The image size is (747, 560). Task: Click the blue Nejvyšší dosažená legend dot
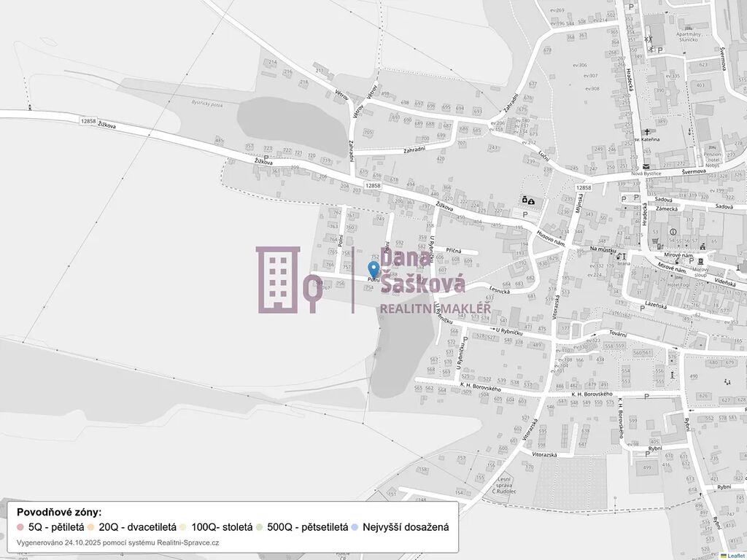(x=355, y=526)
